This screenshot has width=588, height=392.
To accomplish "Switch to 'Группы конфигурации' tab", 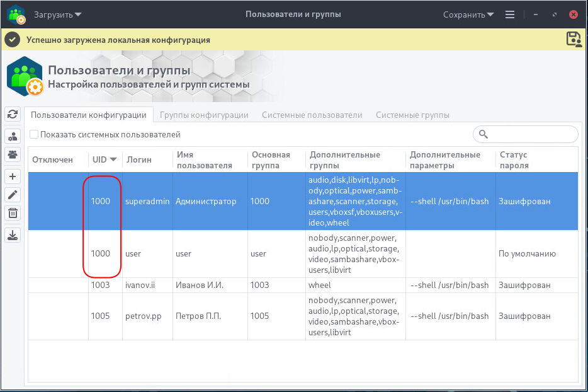I will [204, 115].
